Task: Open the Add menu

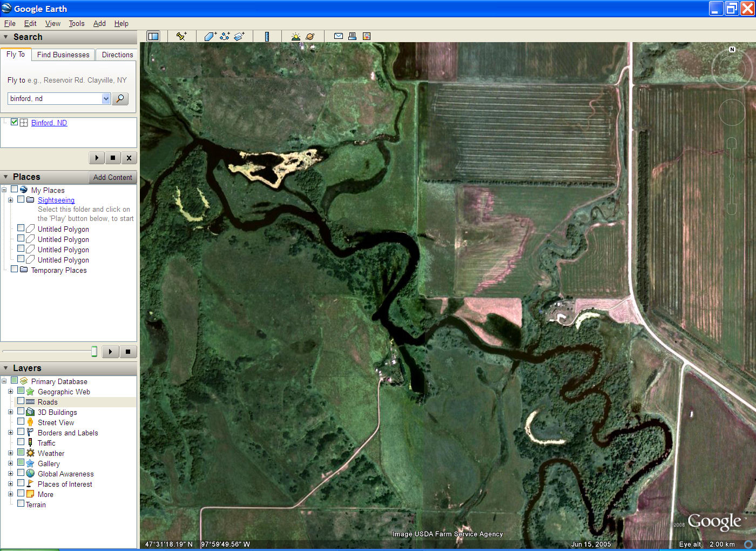Action: pyautogui.click(x=99, y=23)
